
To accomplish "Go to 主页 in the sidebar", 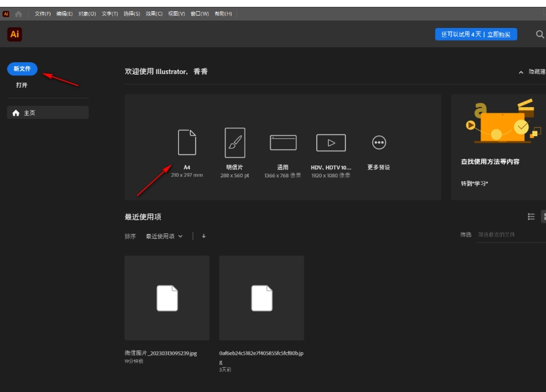I will (48, 113).
